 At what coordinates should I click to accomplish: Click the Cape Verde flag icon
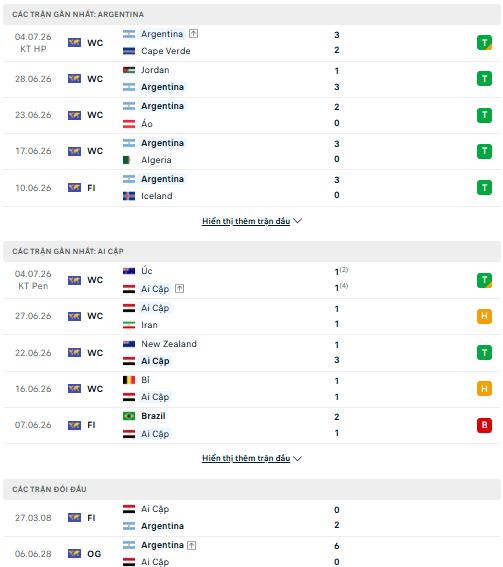click(129, 51)
